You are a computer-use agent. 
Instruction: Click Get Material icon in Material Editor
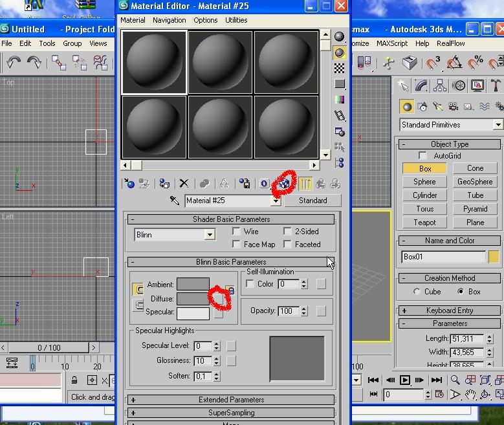(x=129, y=184)
